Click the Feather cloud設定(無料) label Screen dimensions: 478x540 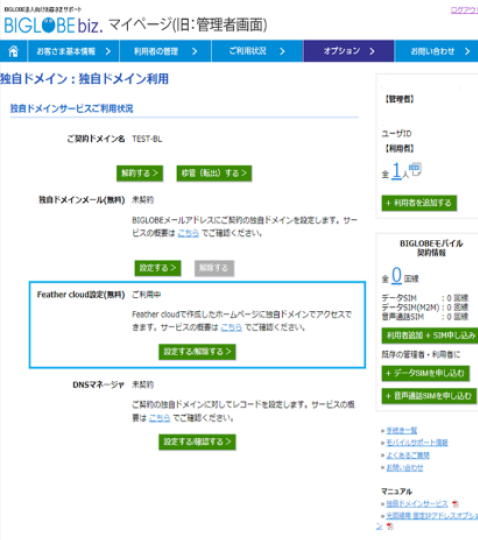point(81,295)
